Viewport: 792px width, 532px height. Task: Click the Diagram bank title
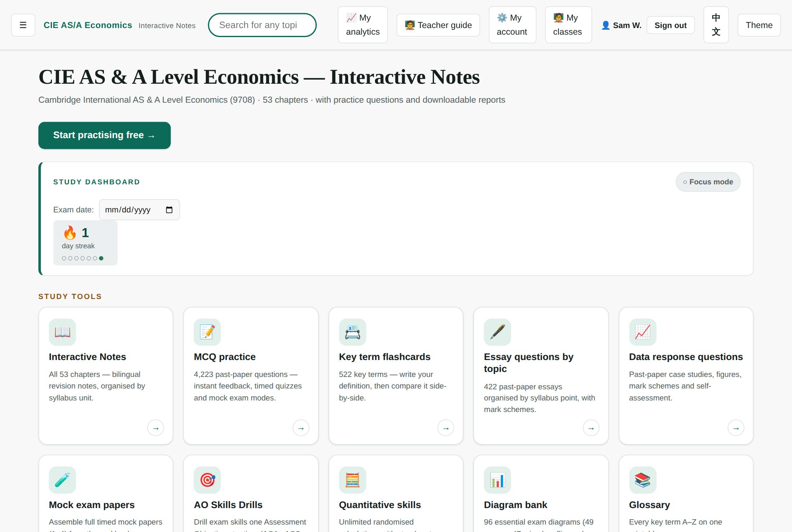[x=516, y=505]
